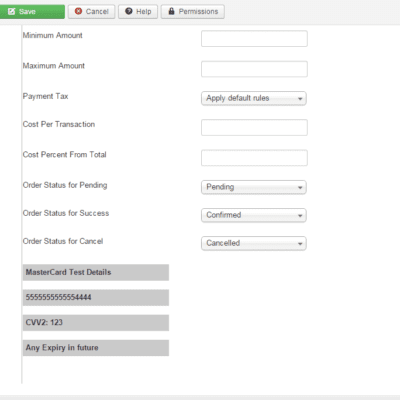Image resolution: width=400 pixels, height=400 pixels.
Task: Open the Permissions settings button
Action: (x=193, y=12)
